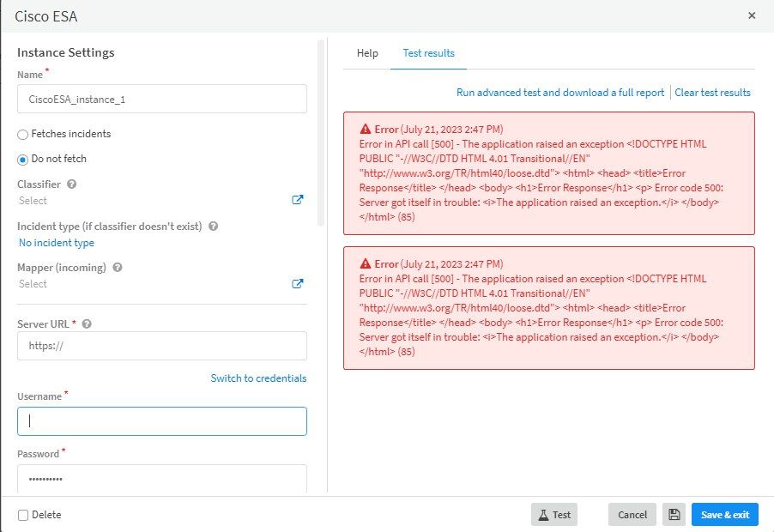Select the Fetches incidents radio button
This screenshot has width=774, height=532.
[x=23, y=134]
